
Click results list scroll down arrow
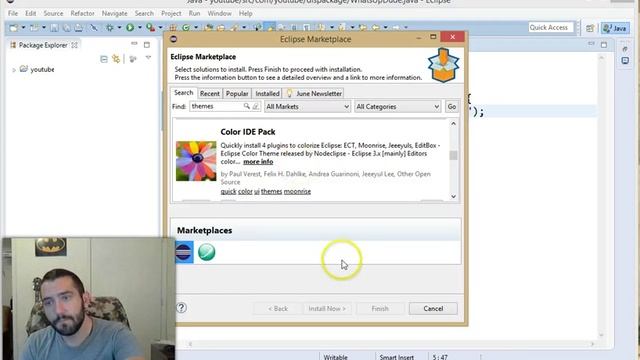(x=453, y=196)
